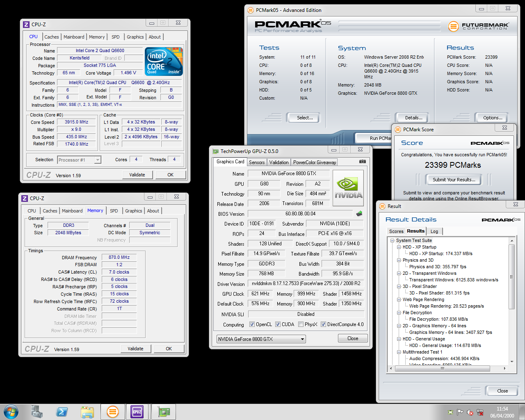Collapse the System Test Suite tree node
Screen dimensions: 525x420
tap(393, 241)
